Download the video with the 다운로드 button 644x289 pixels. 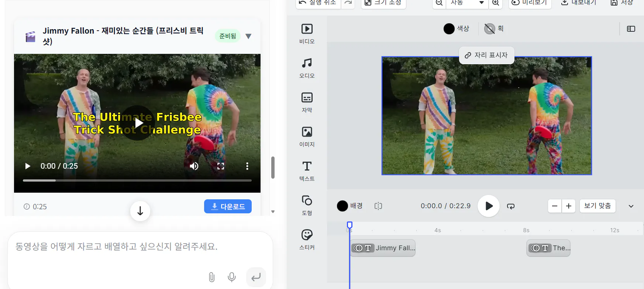point(228,206)
